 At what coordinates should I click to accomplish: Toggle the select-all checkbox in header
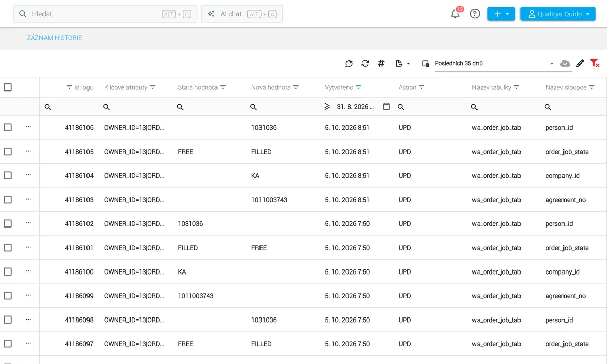tap(8, 87)
